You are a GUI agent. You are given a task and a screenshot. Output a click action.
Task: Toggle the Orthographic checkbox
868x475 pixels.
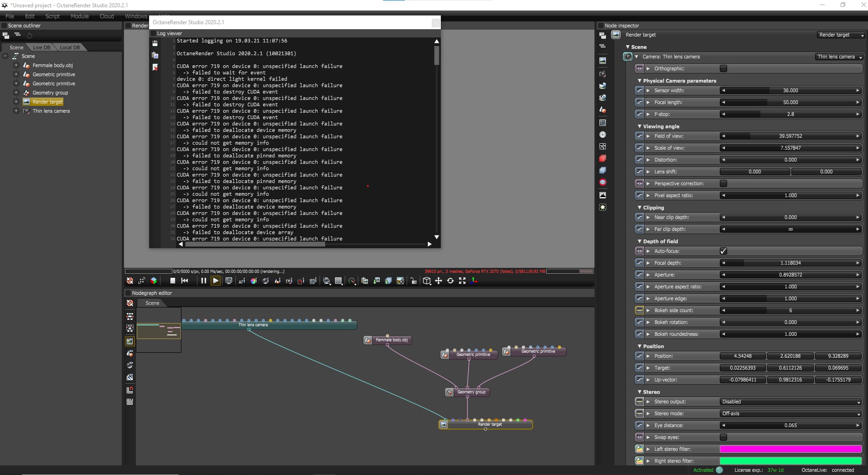[723, 68]
